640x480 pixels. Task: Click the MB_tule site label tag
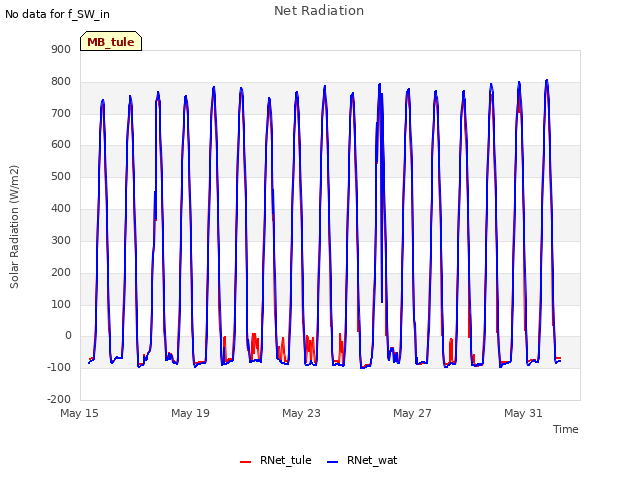click(111, 41)
